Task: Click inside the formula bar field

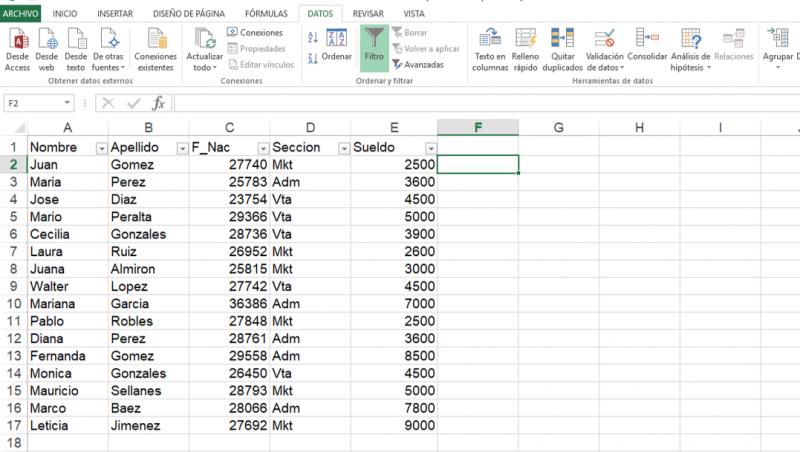Action: click(486, 103)
